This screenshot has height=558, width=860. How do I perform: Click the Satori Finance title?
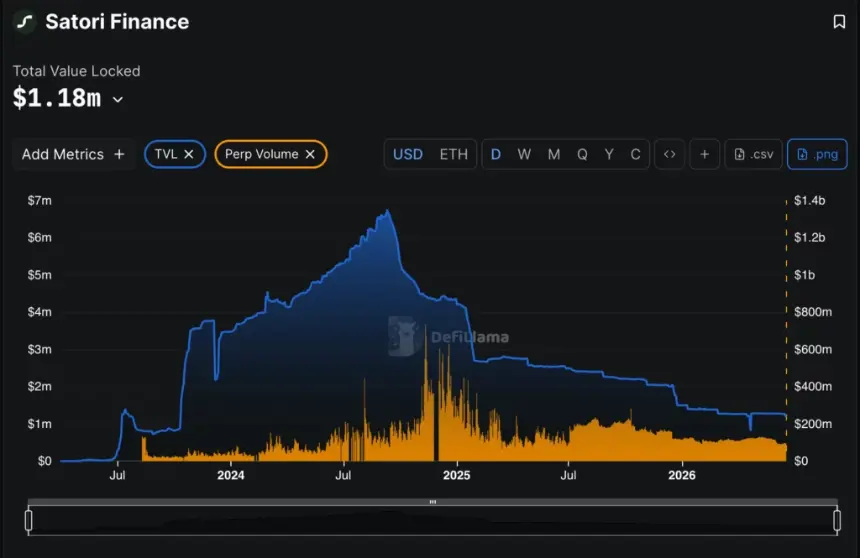coord(117,22)
